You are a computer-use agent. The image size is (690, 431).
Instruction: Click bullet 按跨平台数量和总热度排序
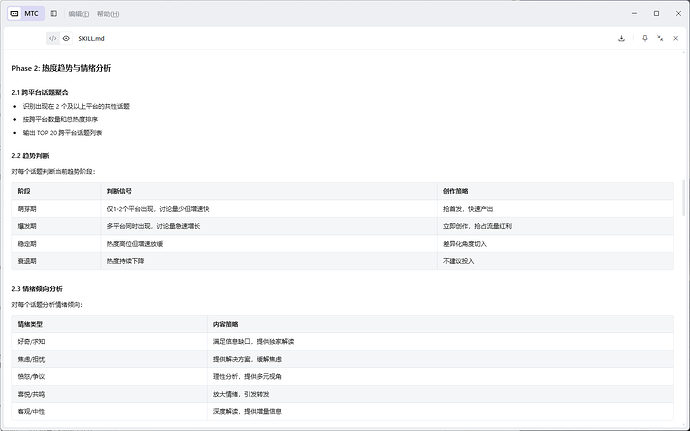coord(60,119)
